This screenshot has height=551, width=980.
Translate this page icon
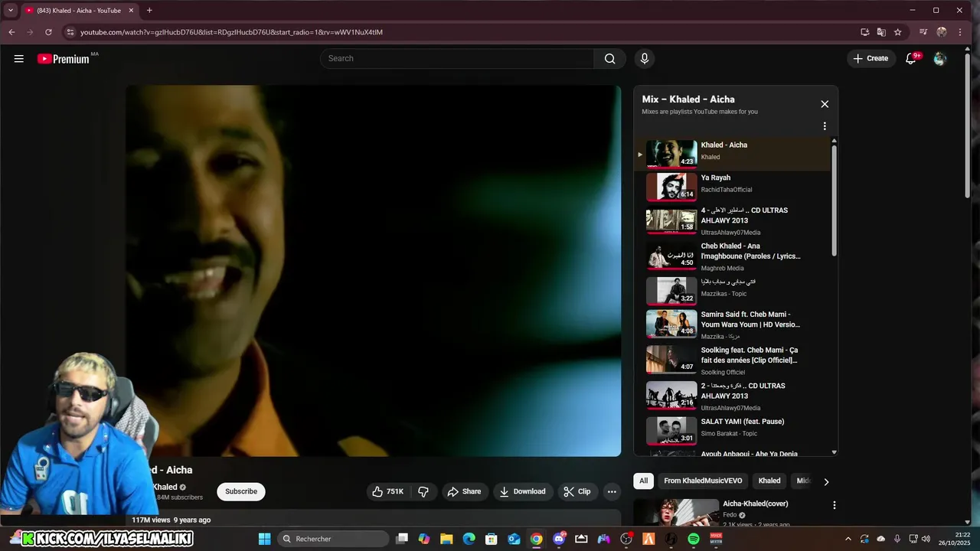click(x=881, y=32)
